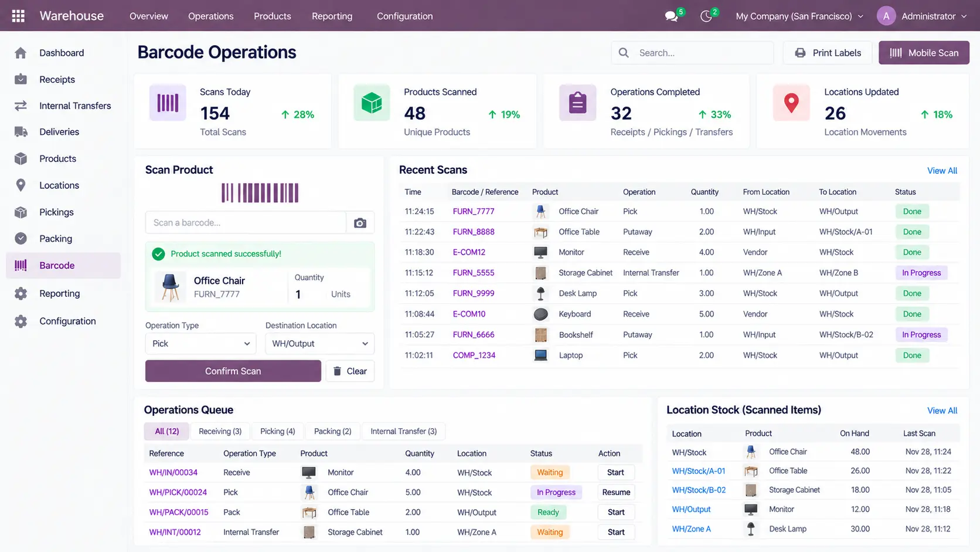Screen dimensions: 980x552
Task: Click the Dashboard home icon
Action: (21, 53)
